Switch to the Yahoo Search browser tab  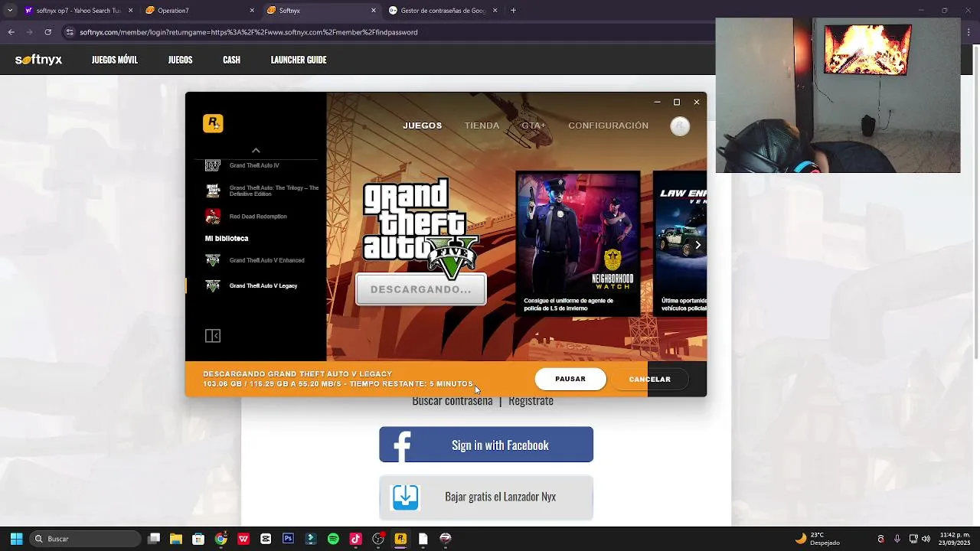pos(77,11)
